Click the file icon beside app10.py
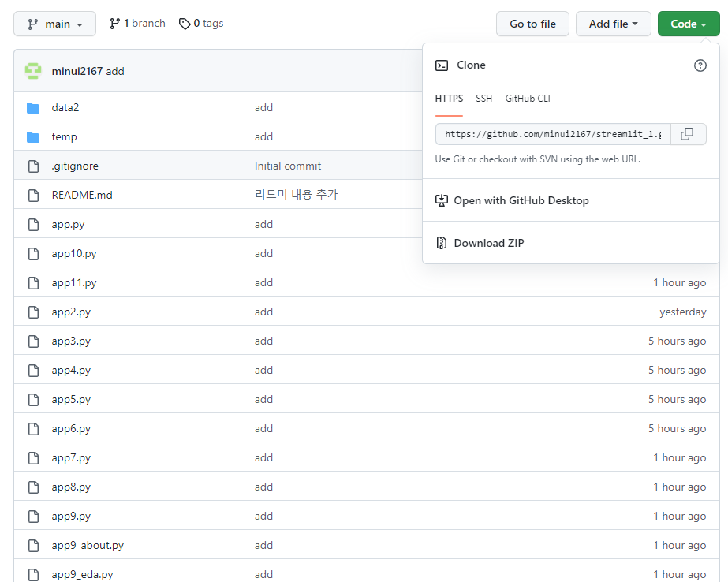The image size is (728, 582). point(33,254)
